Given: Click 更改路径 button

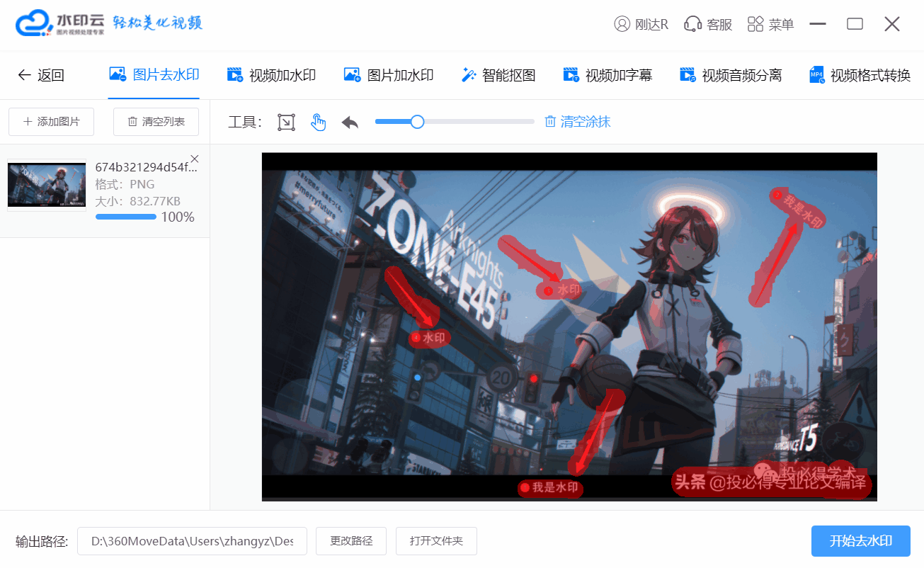Looking at the screenshot, I should (x=351, y=541).
